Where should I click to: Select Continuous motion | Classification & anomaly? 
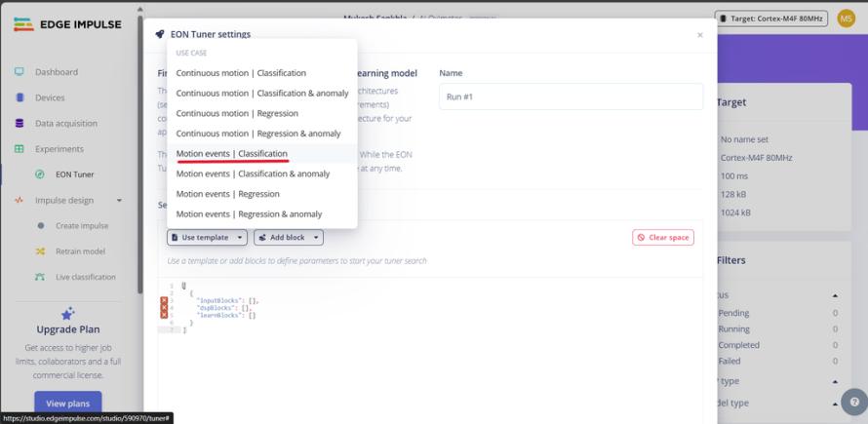point(261,93)
